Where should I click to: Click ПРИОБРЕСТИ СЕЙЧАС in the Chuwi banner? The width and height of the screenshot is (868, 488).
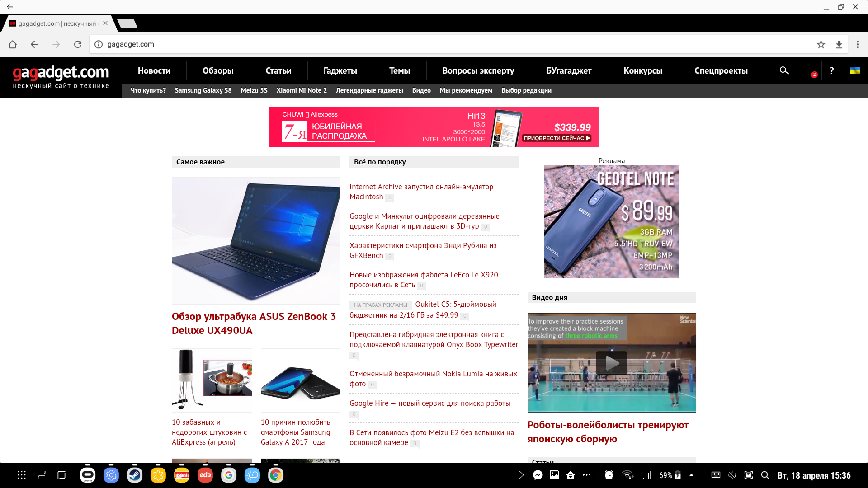coord(557,138)
